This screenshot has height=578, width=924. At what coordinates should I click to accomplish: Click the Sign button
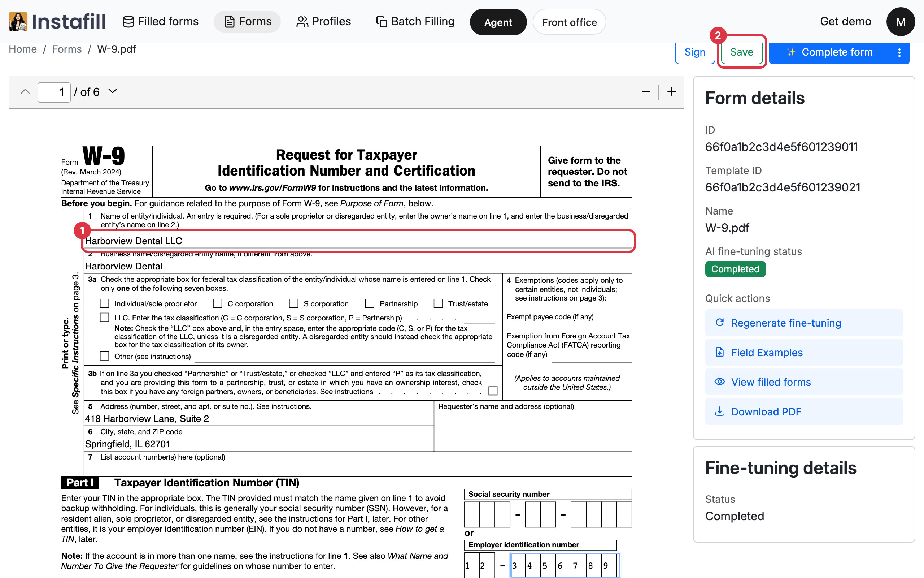[694, 52]
